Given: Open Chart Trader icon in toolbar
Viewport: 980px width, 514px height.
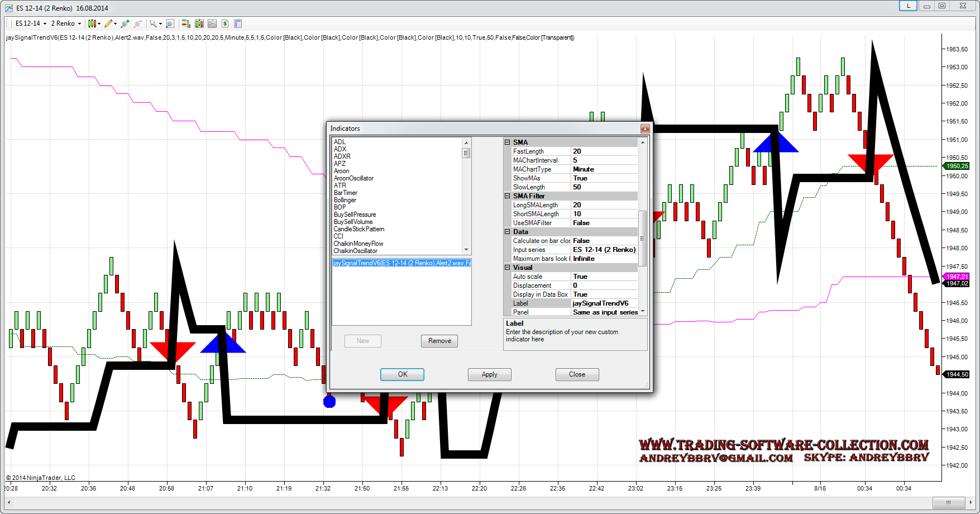Looking at the screenshot, I should coord(186,23).
